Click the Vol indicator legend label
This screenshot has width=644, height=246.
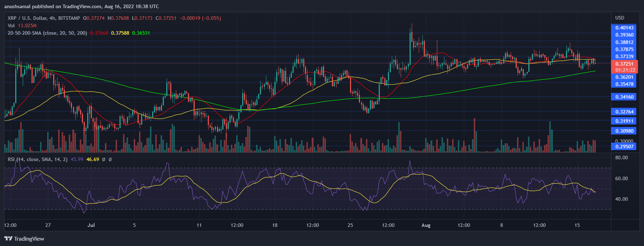coord(11,25)
